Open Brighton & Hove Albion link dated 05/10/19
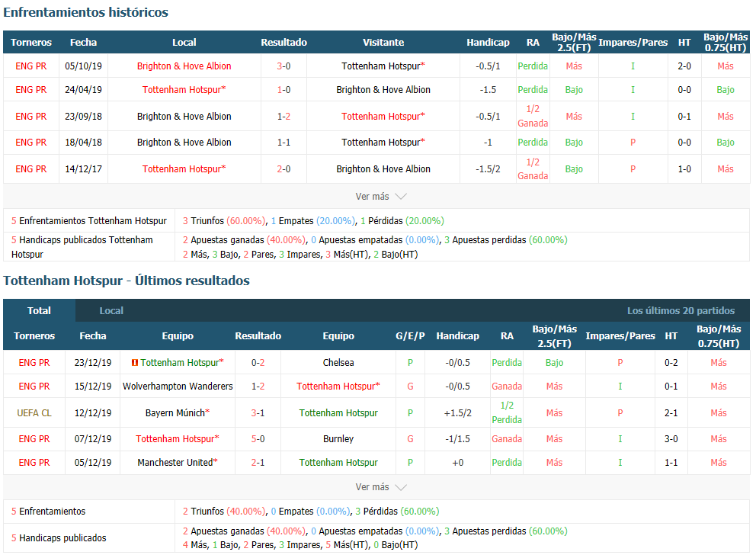Viewport: 756px width, 555px height. coord(184,66)
